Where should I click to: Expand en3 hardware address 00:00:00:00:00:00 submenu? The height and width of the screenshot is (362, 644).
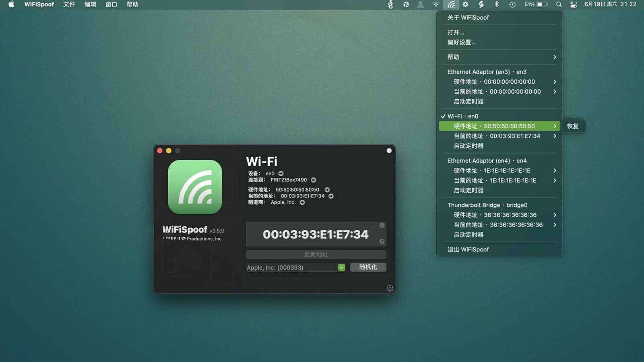click(500, 82)
